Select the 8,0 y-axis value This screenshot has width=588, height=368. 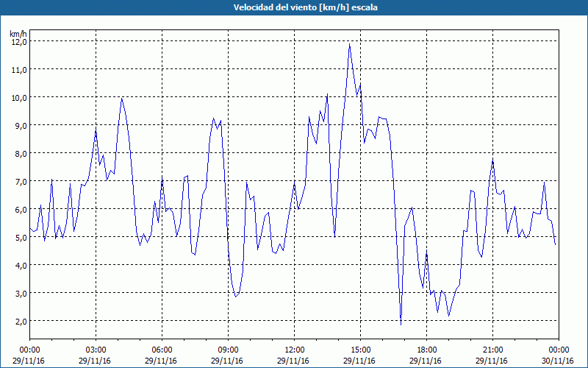pos(21,154)
